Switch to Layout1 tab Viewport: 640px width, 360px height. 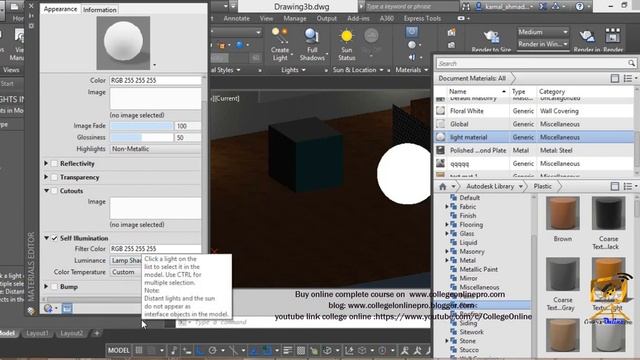click(37, 333)
